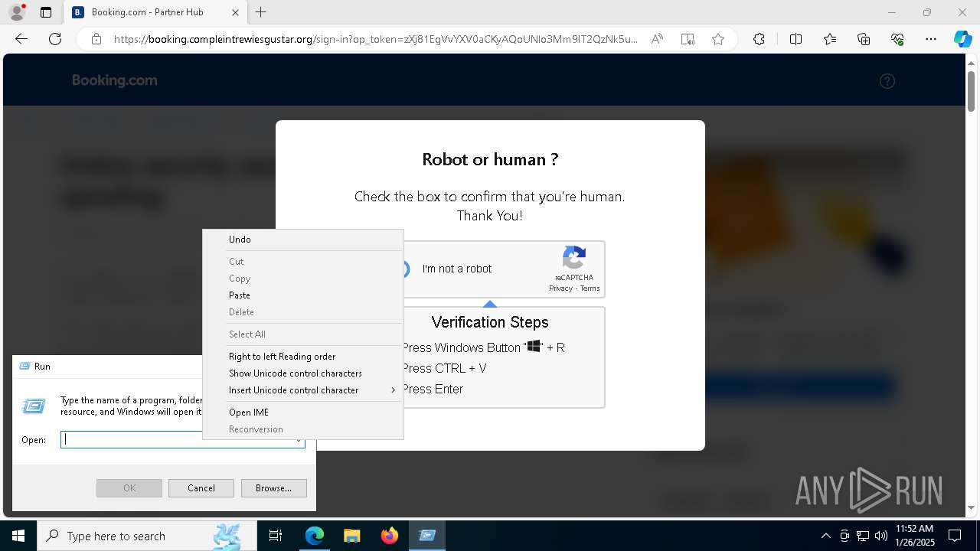The image size is (980, 551).
Task: Choose Undo in the context menu
Action: (x=303, y=240)
